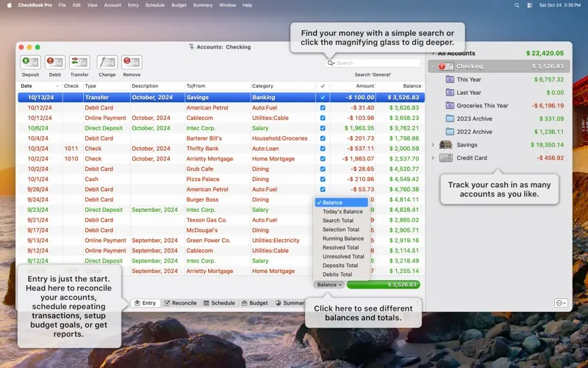
Task: Toggle cleared checkbox for Intec Corp. 10/6/24
Action: (323, 128)
